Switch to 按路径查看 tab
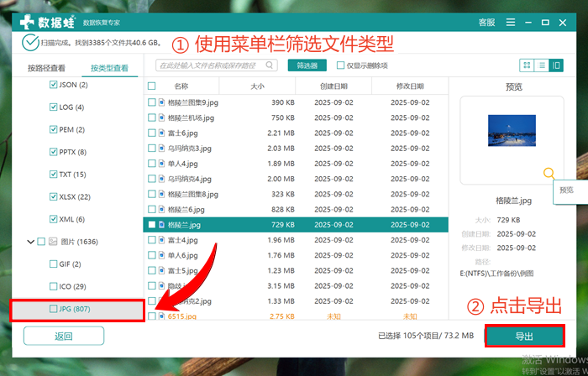Screen dimensions: 588x376 click(46, 68)
